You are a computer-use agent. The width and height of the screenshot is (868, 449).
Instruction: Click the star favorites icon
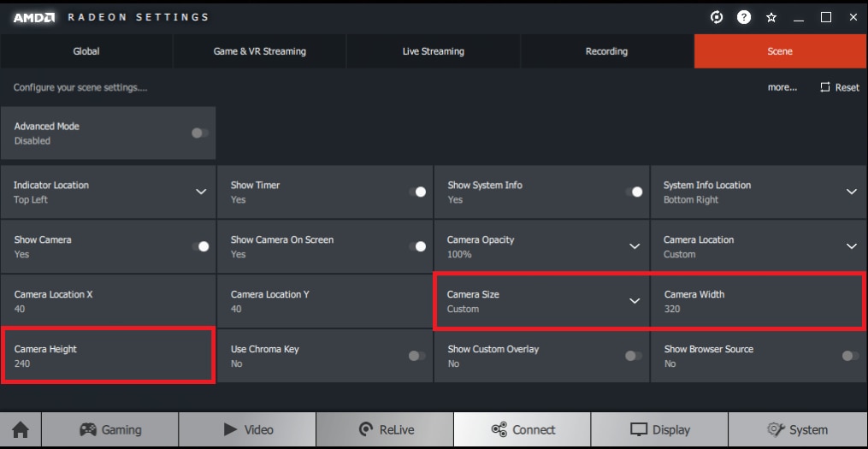[x=771, y=18]
